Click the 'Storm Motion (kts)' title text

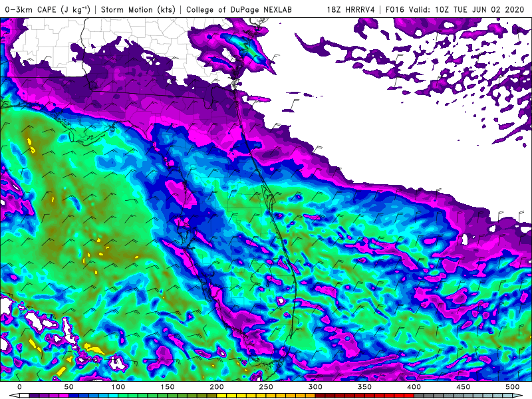click(x=138, y=9)
